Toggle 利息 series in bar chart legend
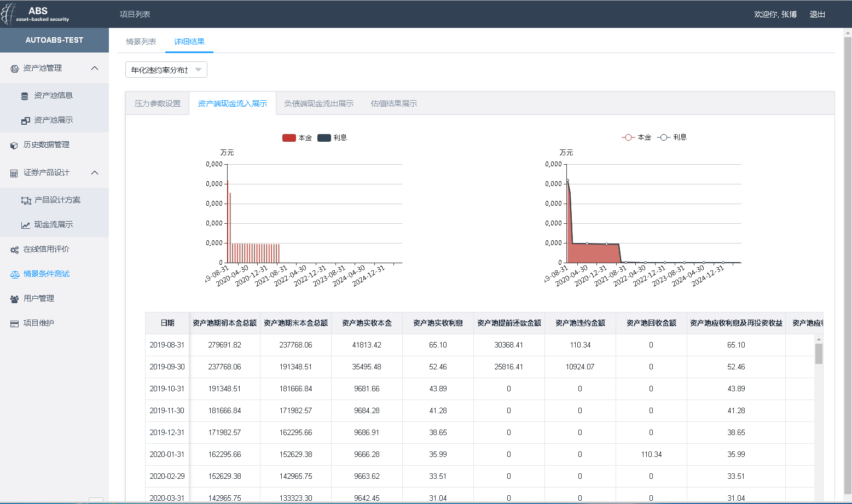Viewport: 852px width, 504px height. pos(332,138)
